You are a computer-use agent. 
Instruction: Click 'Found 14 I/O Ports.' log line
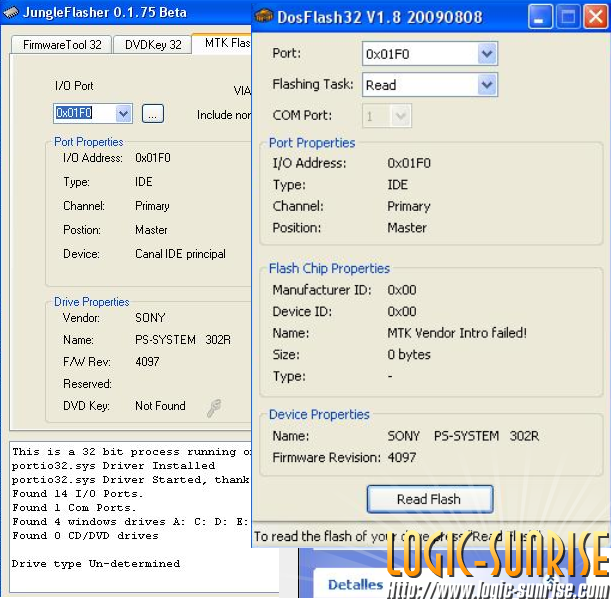(x=77, y=493)
